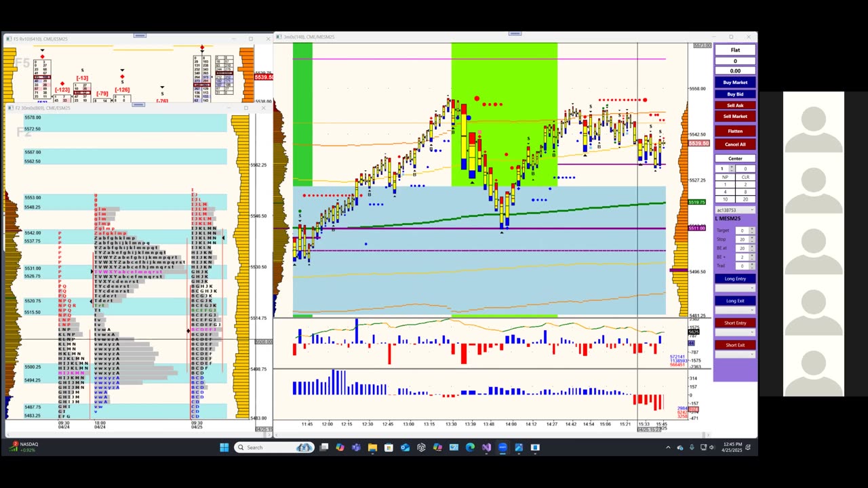Click the Sell Ask button
The width and height of the screenshot is (868, 488).
(735, 105)
